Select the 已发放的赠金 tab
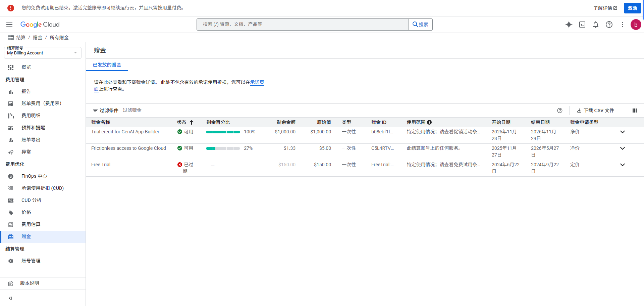Screen dimensions: 644x306 [x=107, y=65]
